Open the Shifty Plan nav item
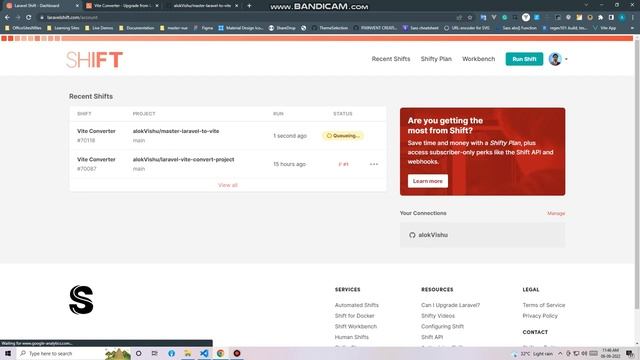The width and height of the screenshot is (640, 360). point(436,59)
